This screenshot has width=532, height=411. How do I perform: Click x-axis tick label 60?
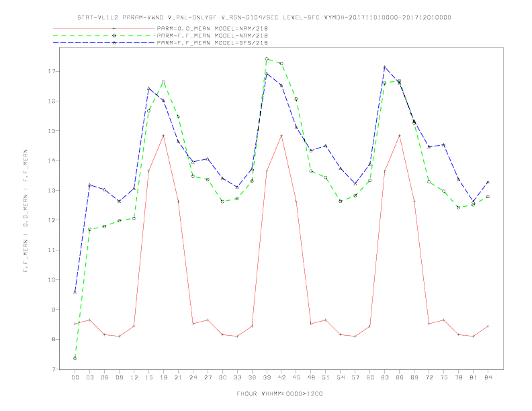[370, 377]
